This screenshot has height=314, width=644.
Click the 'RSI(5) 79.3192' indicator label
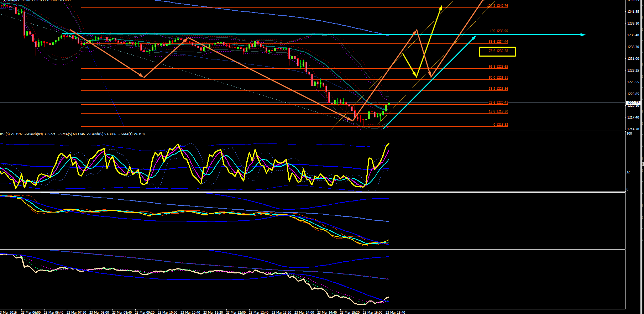(11, 134)
